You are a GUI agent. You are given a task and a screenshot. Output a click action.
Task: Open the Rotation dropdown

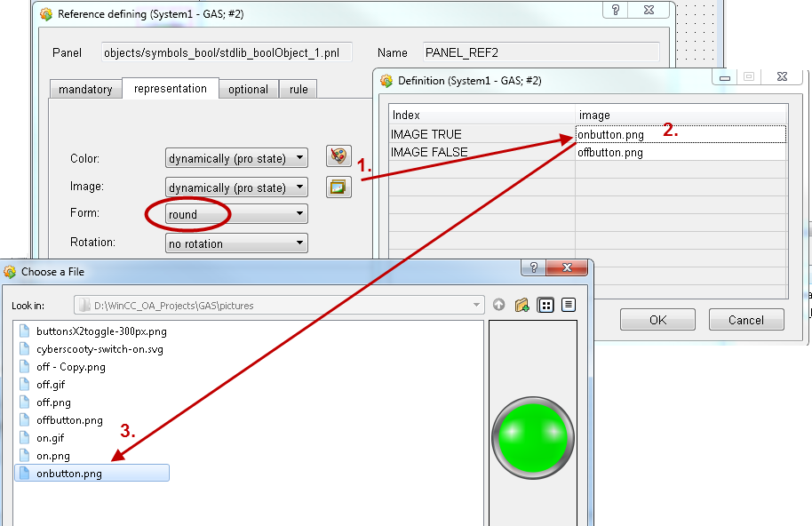point(236,243)
